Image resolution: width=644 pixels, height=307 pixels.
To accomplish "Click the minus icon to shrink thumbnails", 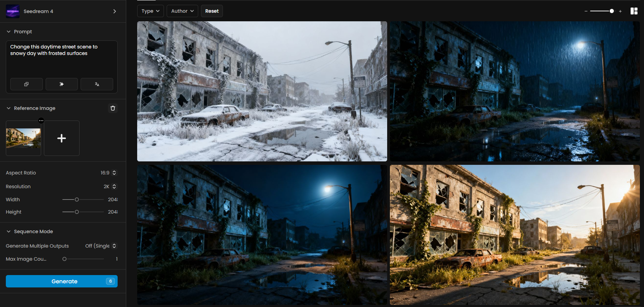I will pyautogui.click(x=586, y=11).
